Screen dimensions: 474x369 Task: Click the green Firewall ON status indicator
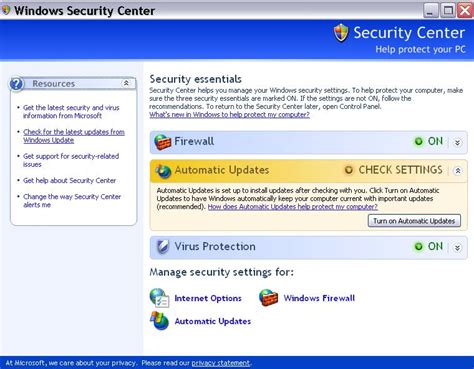(428, 141)
